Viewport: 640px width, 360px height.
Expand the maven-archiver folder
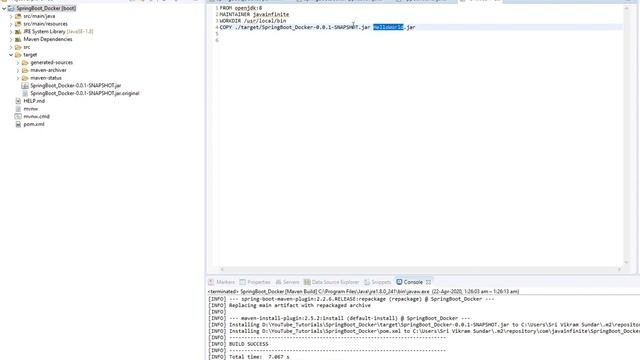pyautogui.click(x=18, y=70)
